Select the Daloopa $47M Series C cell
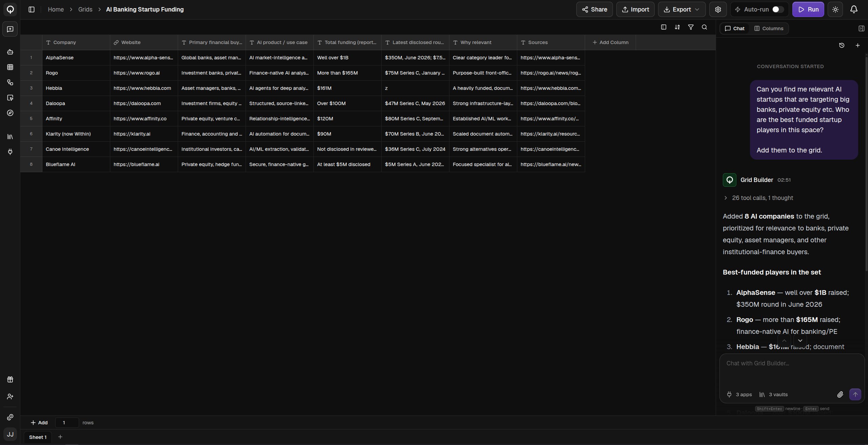The height and width of the screenshot is (445, 868). (415, 104)
